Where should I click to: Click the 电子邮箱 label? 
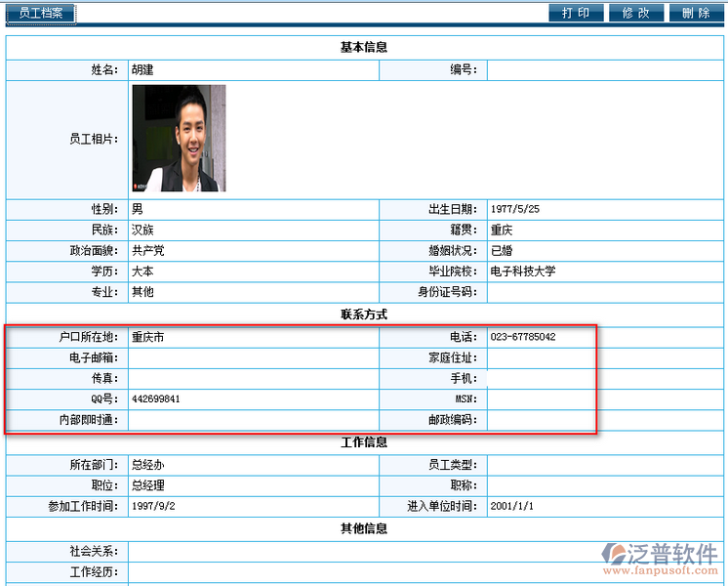click(94, 357)
